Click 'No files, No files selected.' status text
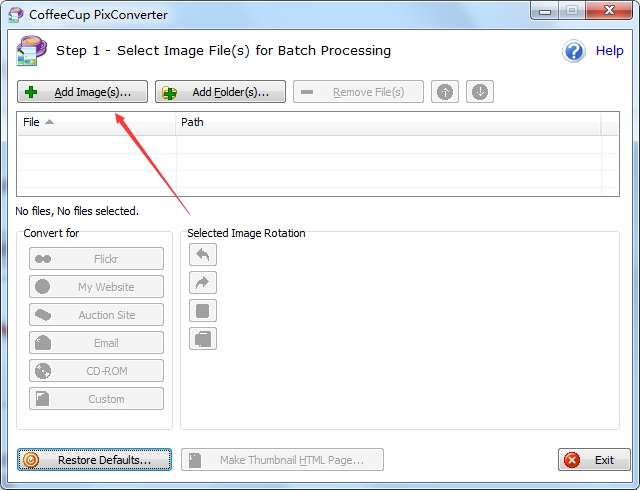 77,211
